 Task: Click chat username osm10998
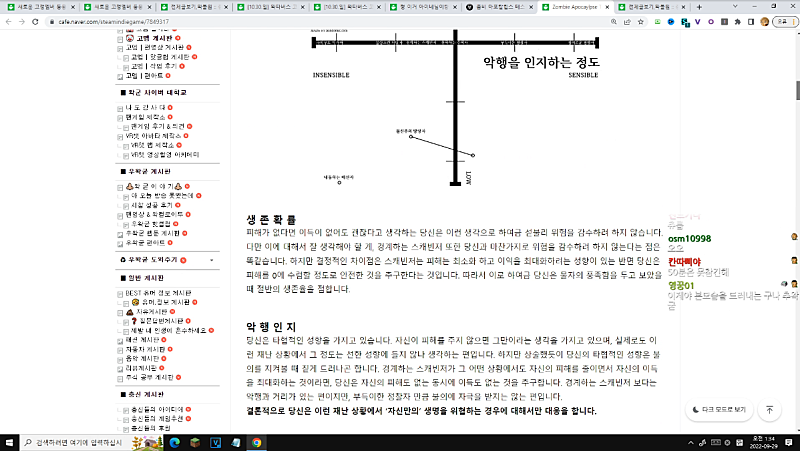point(689,239)
